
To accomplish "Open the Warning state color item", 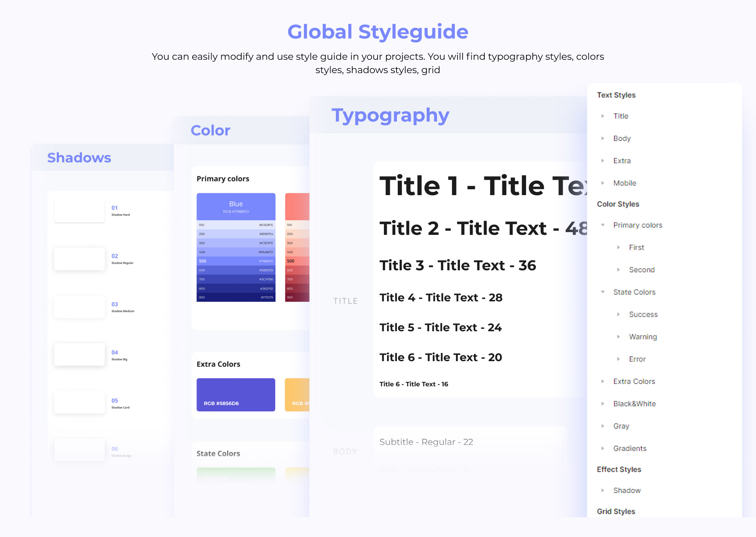I will (x=643, y=337).
